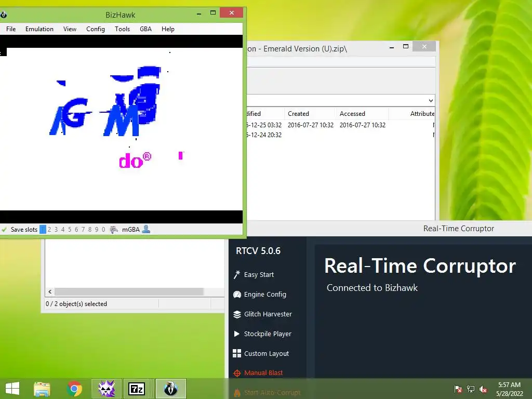Click the Engine Config gauge icon

tap(237, 295)
